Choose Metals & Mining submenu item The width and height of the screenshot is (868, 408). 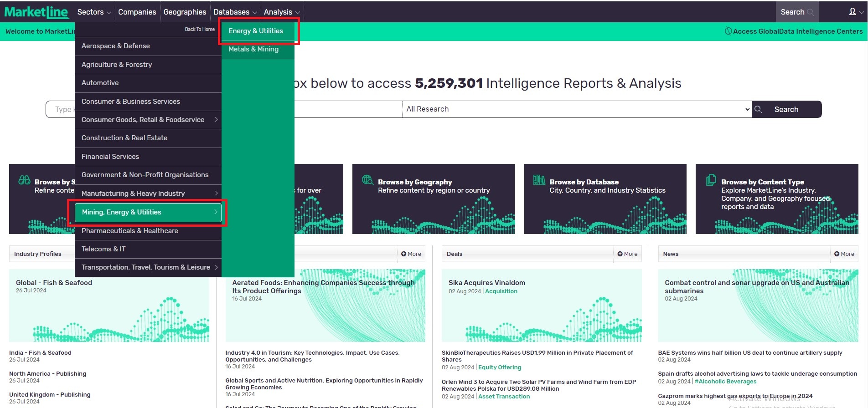[x=253, y=49]
